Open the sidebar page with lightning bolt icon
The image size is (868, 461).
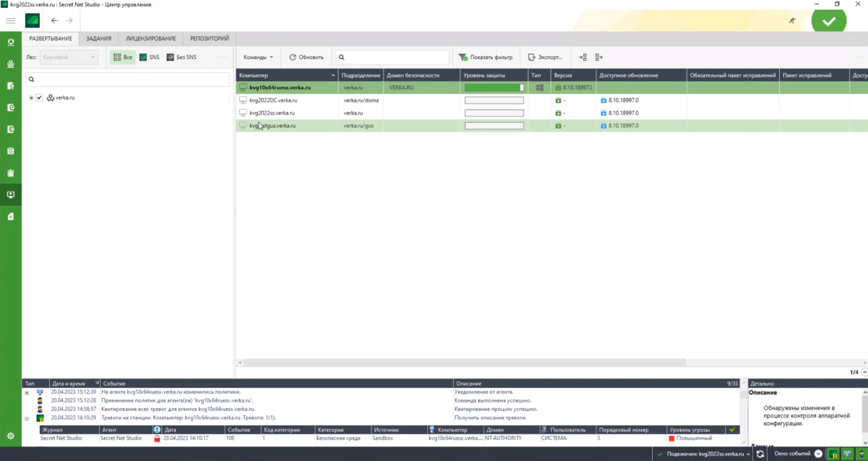coord(11,86)
